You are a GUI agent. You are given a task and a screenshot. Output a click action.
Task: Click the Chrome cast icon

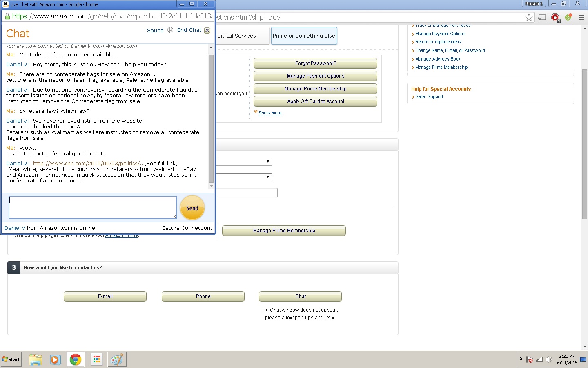click(x=542, y=17)
